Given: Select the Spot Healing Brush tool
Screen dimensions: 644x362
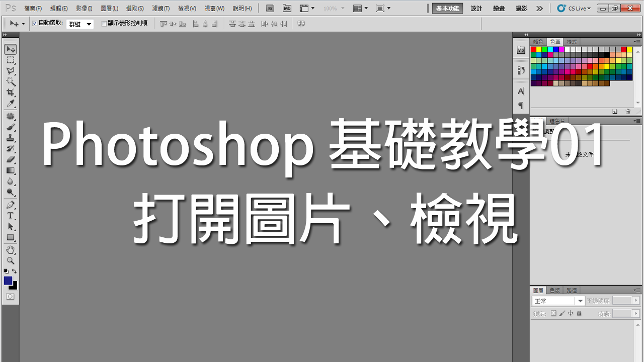Looking at the screenshot, I should pos(11,116).
